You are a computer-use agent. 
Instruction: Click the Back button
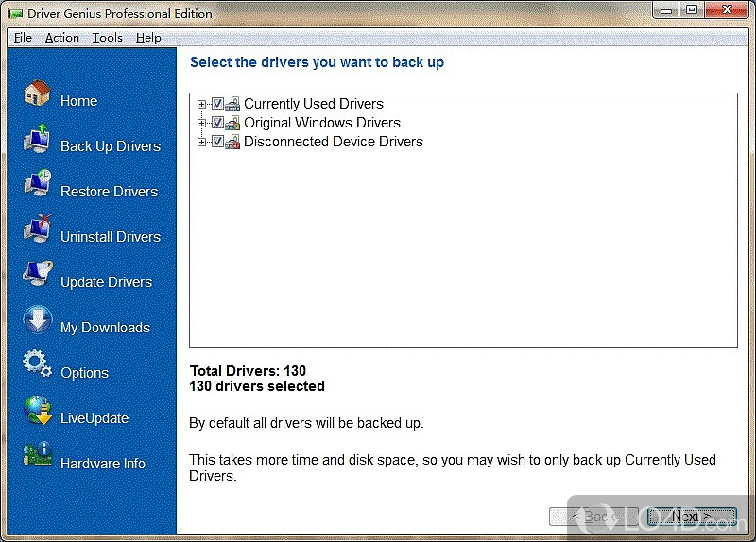click(x=593, y=517)
